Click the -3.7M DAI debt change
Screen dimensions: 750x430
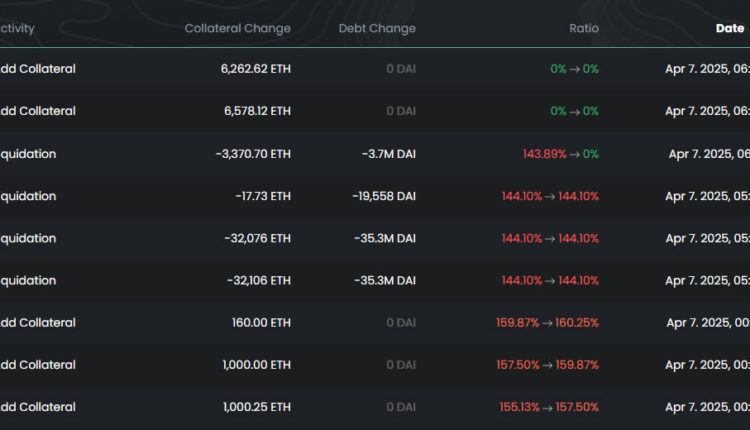tap(389, 154)
